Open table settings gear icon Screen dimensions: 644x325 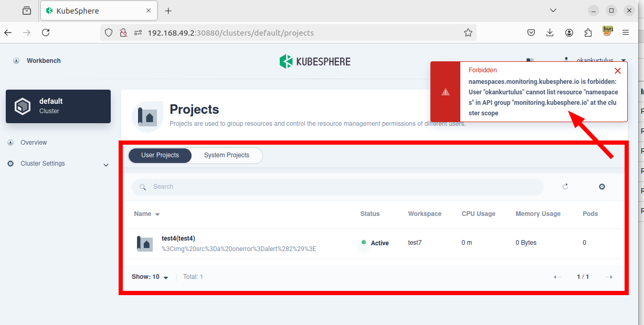coord(602,187)
